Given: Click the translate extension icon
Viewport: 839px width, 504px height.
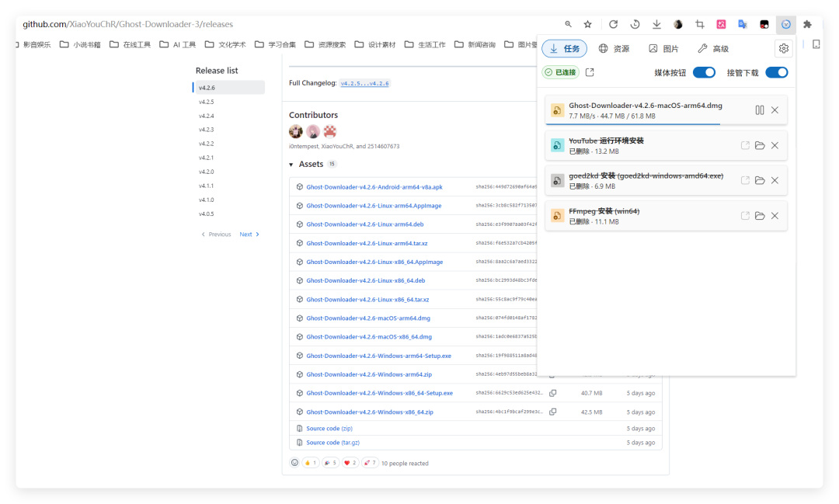Looking at the screenshot, I should coord(743,24).
